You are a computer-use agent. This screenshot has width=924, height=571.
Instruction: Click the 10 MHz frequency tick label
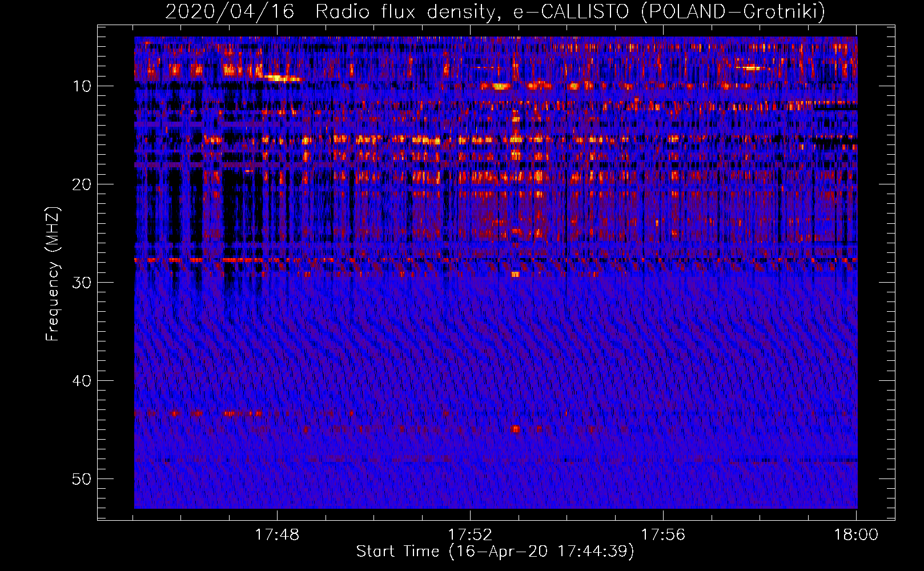pyautogui.click(x=82, y=86)
